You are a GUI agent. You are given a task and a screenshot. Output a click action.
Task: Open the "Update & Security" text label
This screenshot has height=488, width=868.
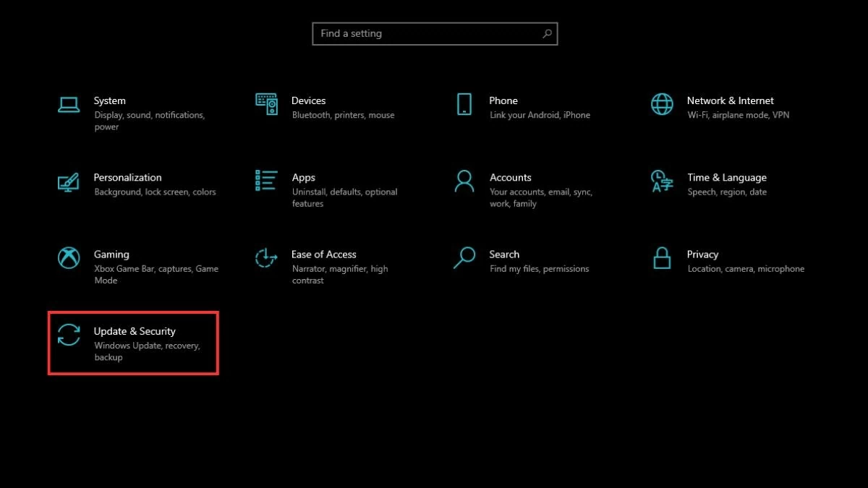tap(135, 331)
